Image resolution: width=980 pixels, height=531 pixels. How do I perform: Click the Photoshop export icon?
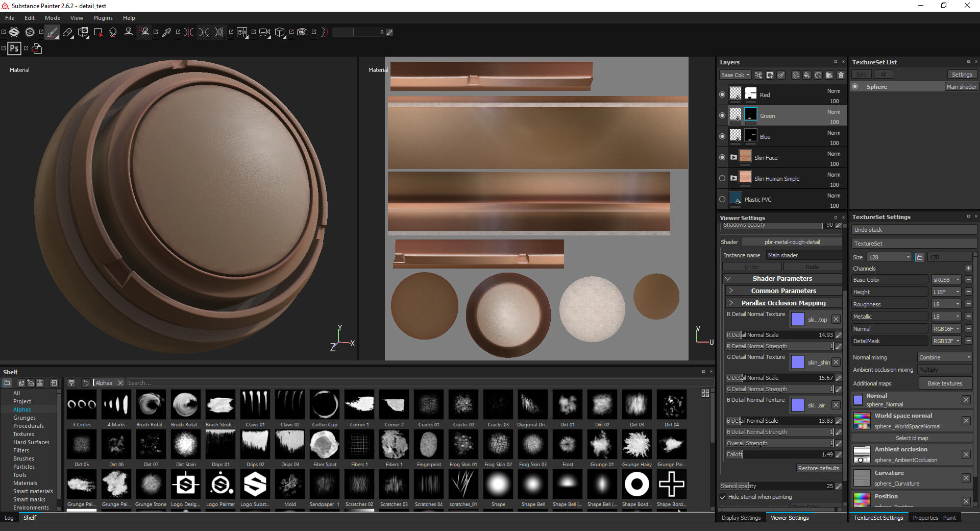tap(14, 49)
